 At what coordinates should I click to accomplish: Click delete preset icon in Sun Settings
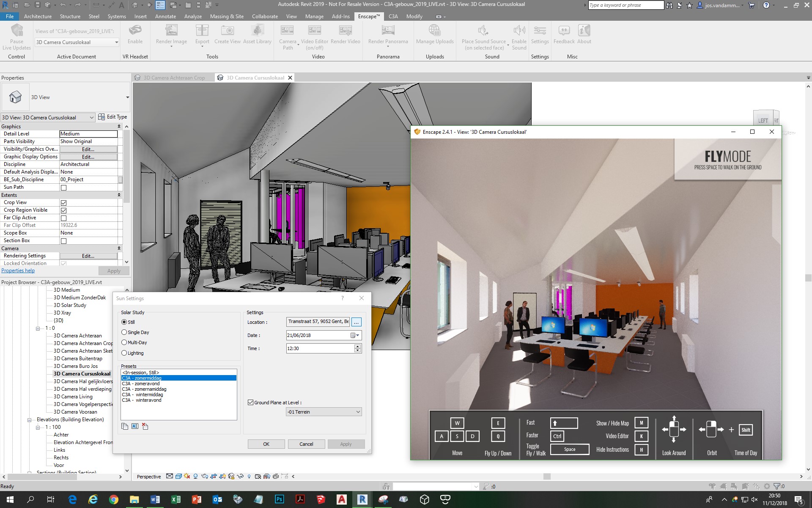pyautogui.click(x=145, y=426)
